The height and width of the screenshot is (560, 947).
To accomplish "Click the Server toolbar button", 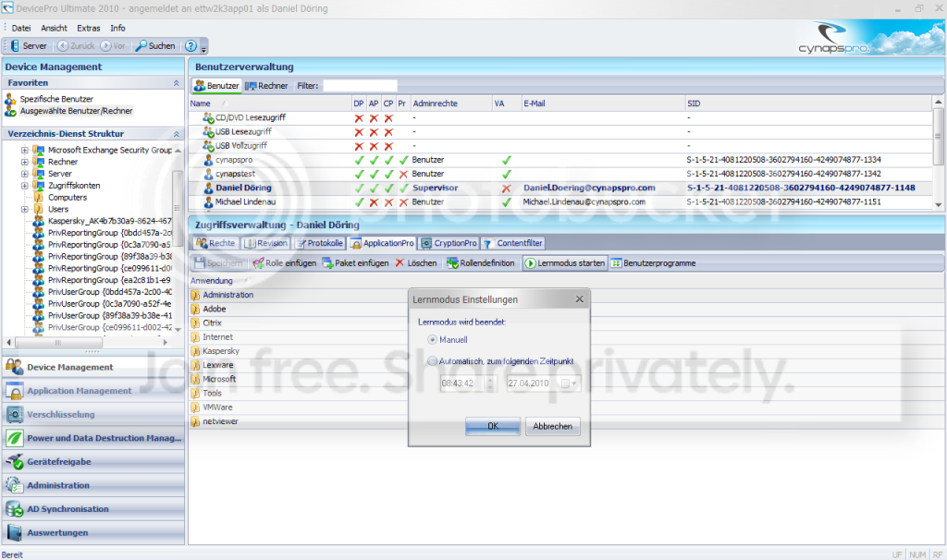I will coord(29,46).
